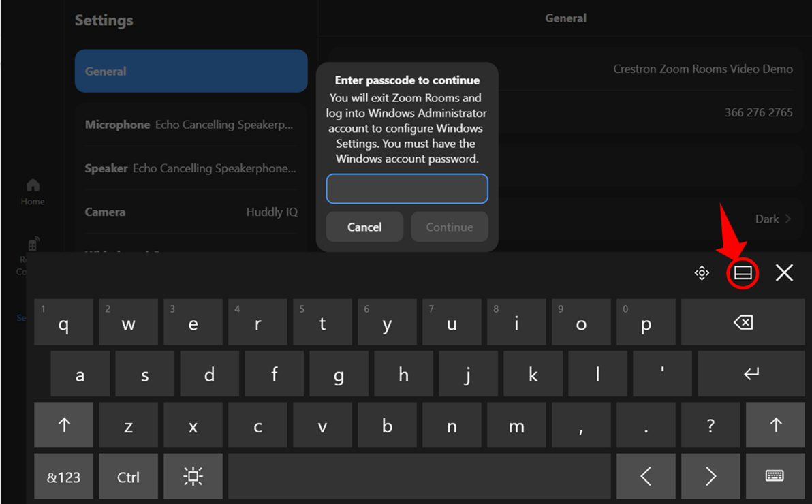Open the Camera setting for Huddly IQ
Viewport: 812px width, 504px height.
pyautogui.click(x=191, y=212)
